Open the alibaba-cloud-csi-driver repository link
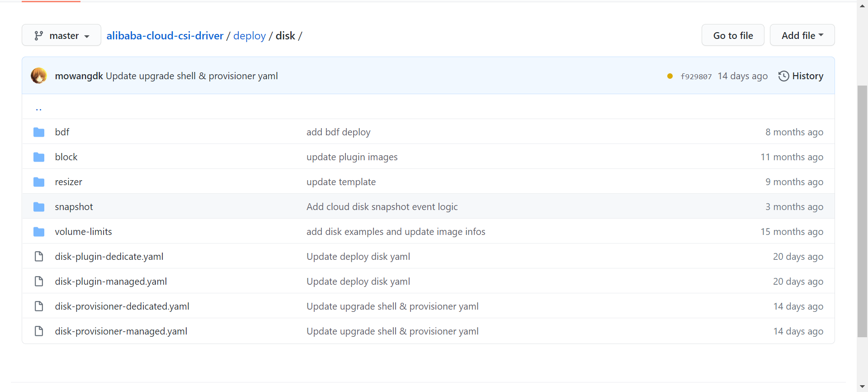This screenshot has height=392, width=868. click(165, 36)
